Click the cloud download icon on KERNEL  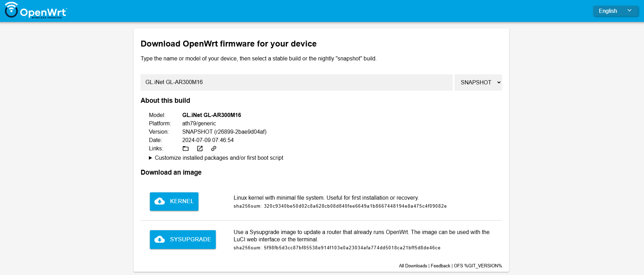(x=160, y=201)
